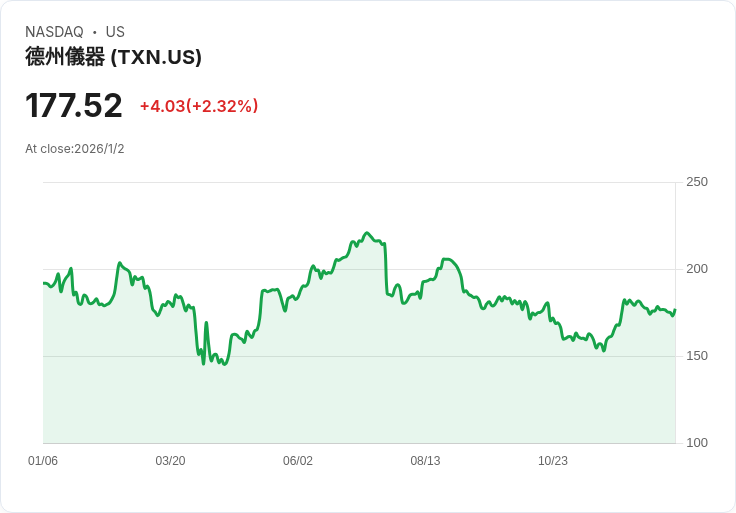Click the 177.52 price value
This screenshot has height=513, width=736.
(x=74, y=106)
